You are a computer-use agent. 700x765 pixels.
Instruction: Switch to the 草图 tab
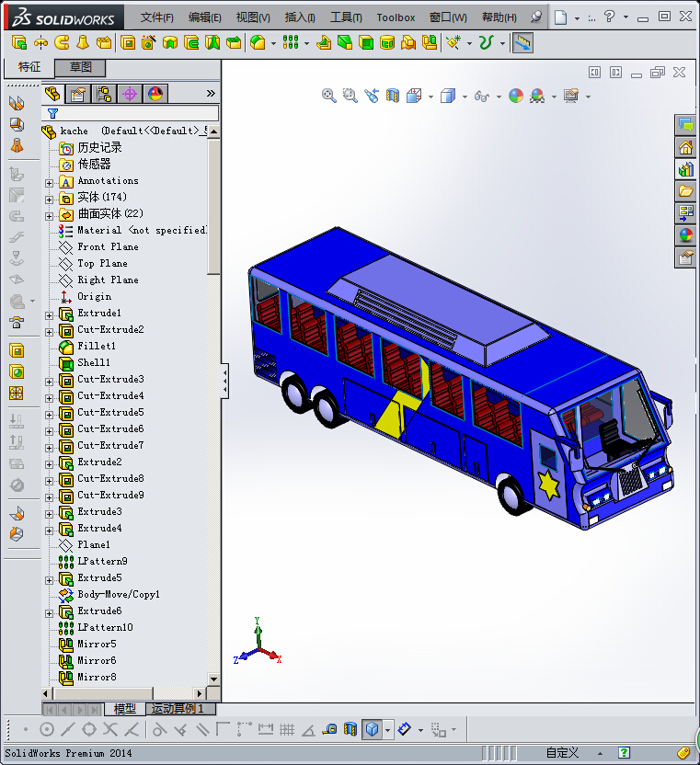[x=80, y=67]
